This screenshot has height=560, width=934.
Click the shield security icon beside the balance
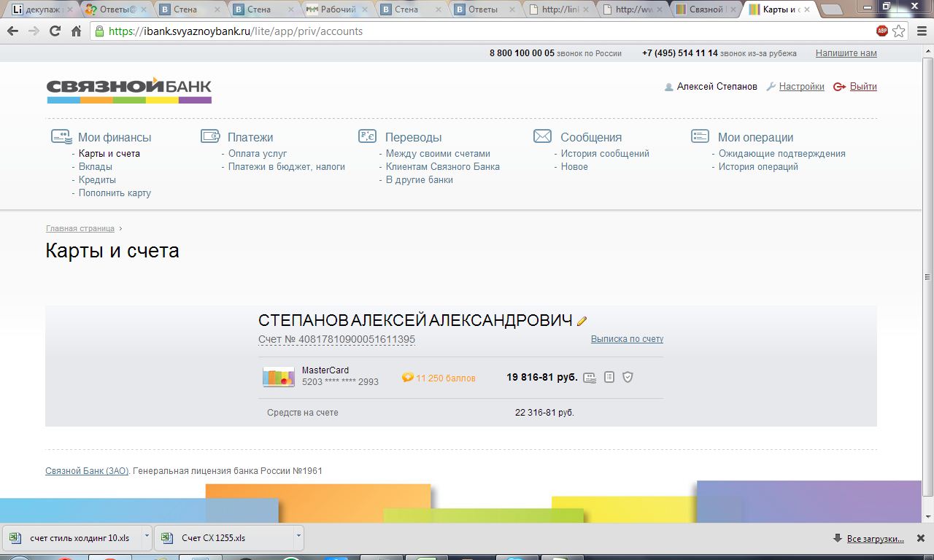tap(628, 377)
